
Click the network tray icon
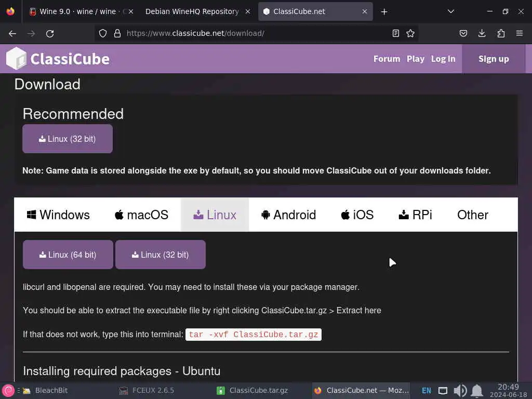coord(443,391)
